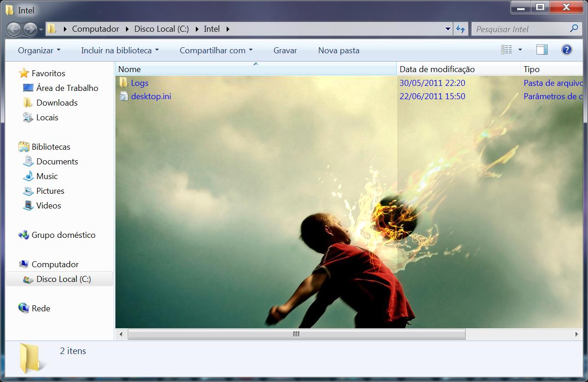
Task: Sort by the Tipo column header
Action: click(552, 69)
